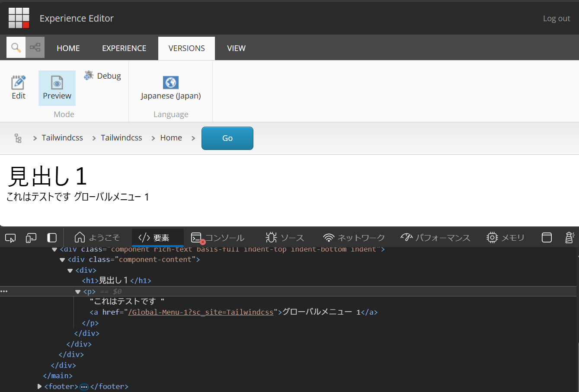Open the Japanese (Japan) language globe icon

[x=171, y=82]
